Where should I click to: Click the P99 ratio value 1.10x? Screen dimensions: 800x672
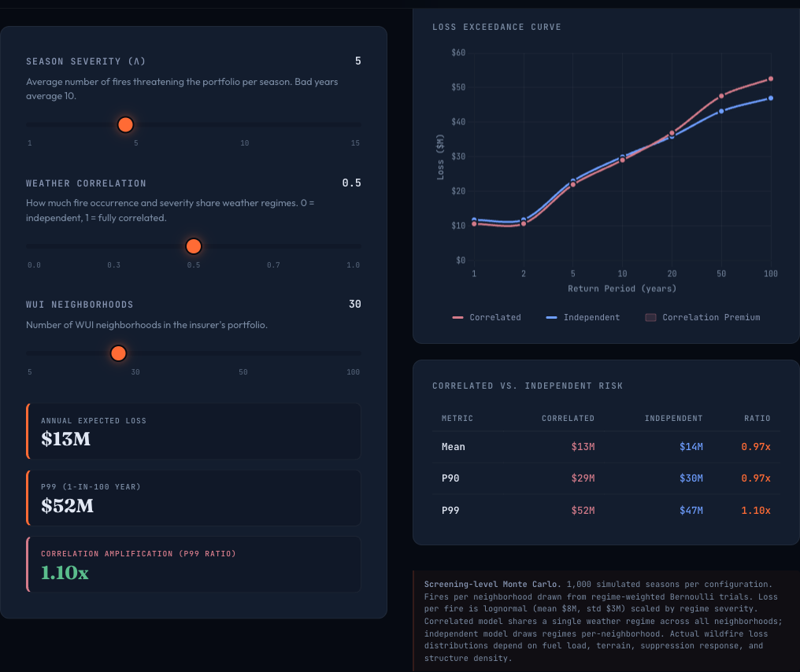(x=756, y=510)
